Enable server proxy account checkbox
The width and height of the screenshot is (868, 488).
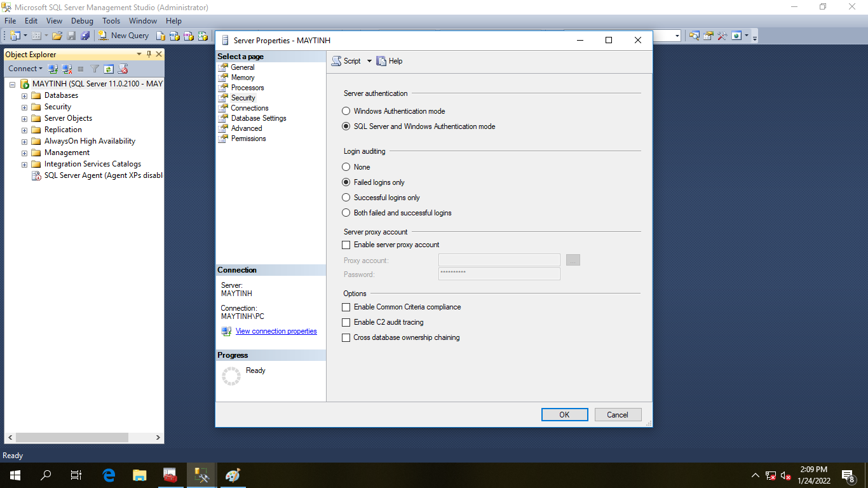(346, 245)
